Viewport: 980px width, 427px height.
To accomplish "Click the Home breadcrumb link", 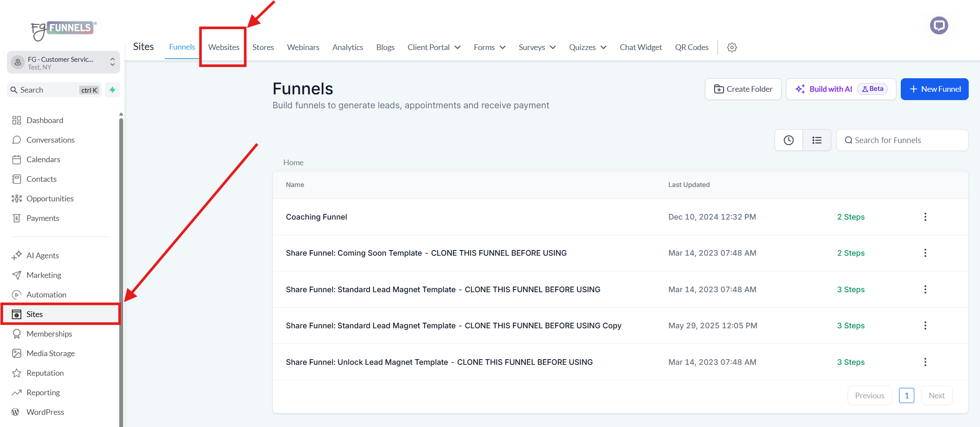I will click(x=293, y=163).
